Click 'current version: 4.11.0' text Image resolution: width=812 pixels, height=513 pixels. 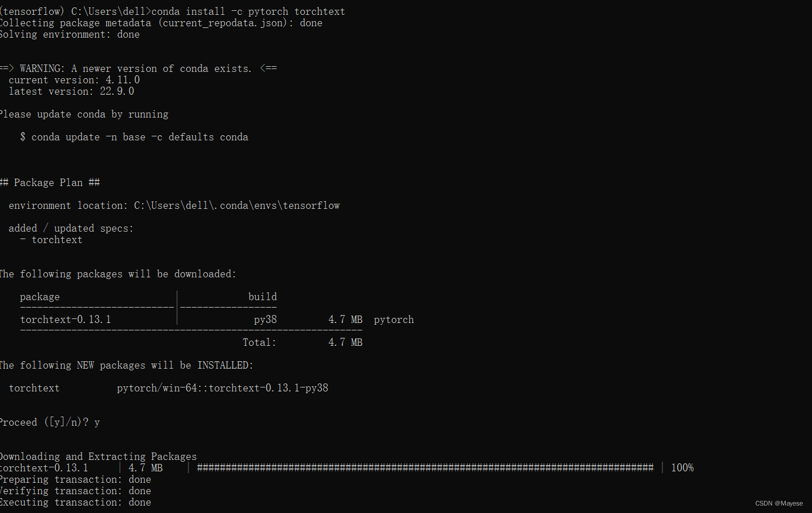click(74, 80)
